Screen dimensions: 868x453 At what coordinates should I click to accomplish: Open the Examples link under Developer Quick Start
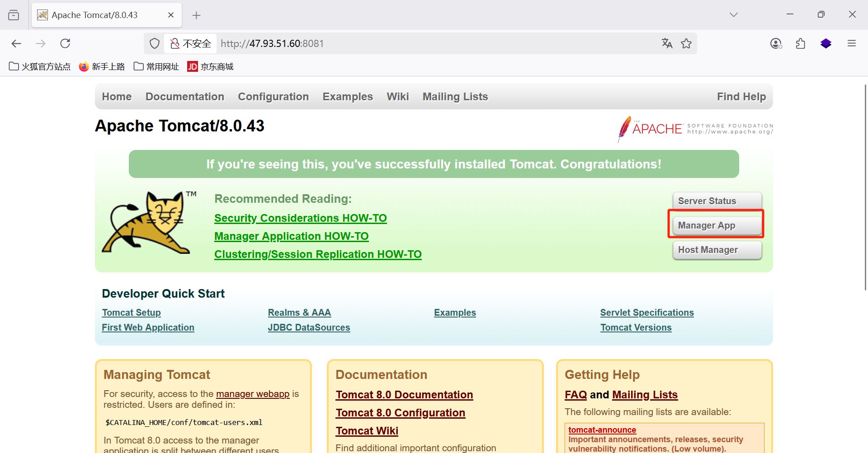(x=455, y=313)
